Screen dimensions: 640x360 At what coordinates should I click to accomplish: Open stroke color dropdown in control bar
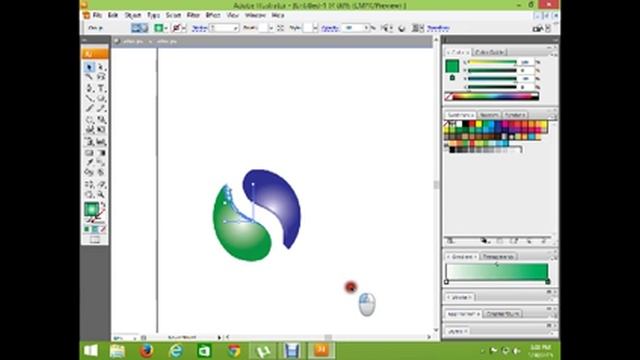coord(184,28)
